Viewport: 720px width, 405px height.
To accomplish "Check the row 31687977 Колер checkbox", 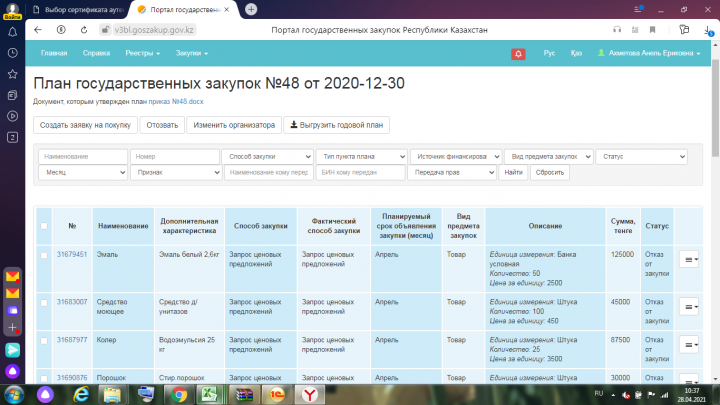I will (44, 341).
